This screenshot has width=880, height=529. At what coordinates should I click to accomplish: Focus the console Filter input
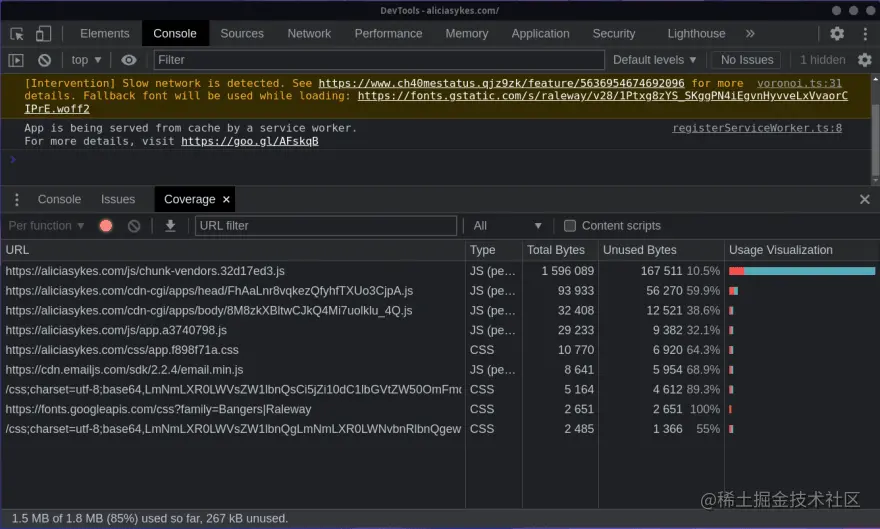click(x=379, y=60)
